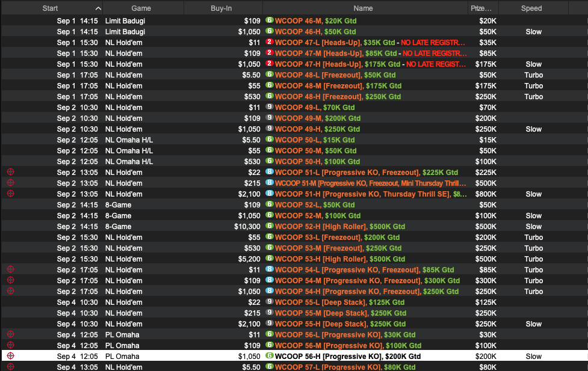Select the bounty target icon on WCOOP 54-M row
Image resolution: width=588 pixels, height=371 pixels.
10,280
